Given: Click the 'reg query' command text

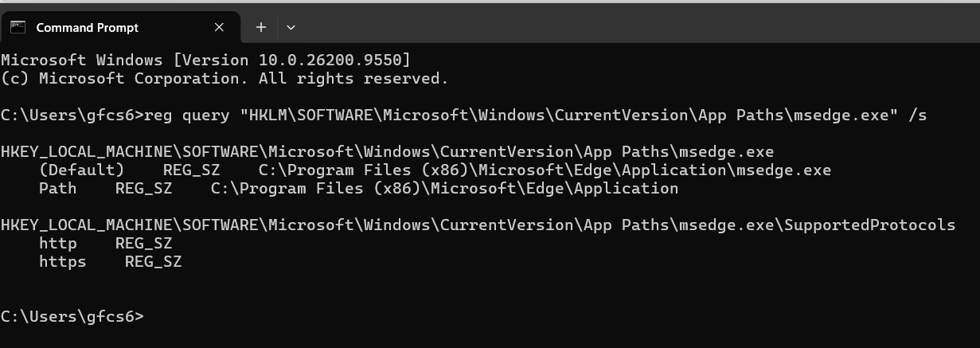Looking at the screenshot, I should (187, 115).
